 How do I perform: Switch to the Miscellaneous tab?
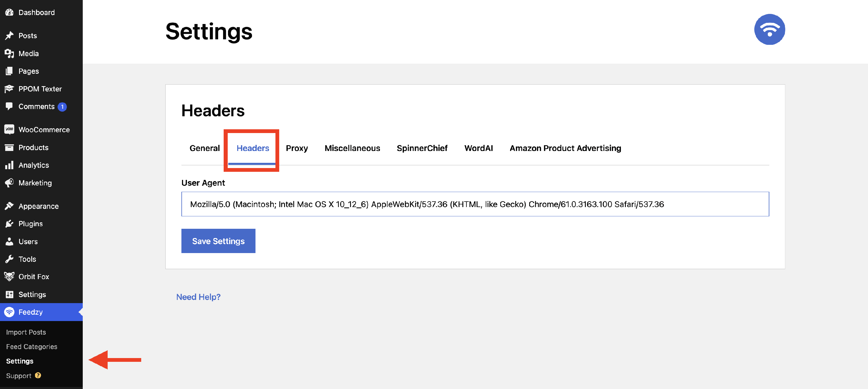352,148
